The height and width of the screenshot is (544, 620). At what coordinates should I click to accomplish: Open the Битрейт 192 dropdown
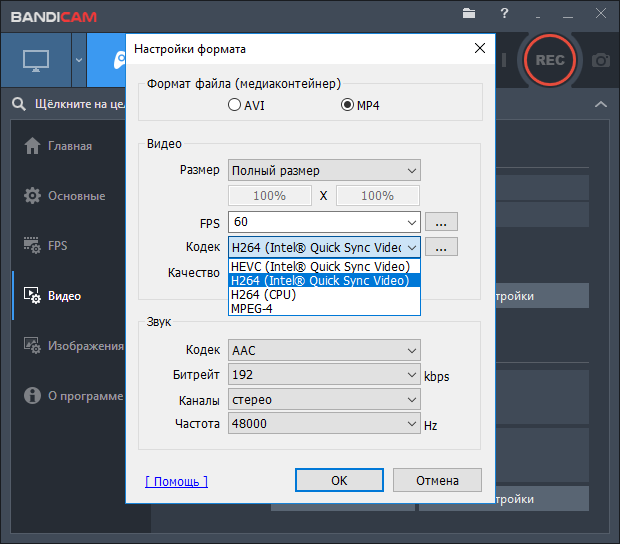tap(324, 374)
